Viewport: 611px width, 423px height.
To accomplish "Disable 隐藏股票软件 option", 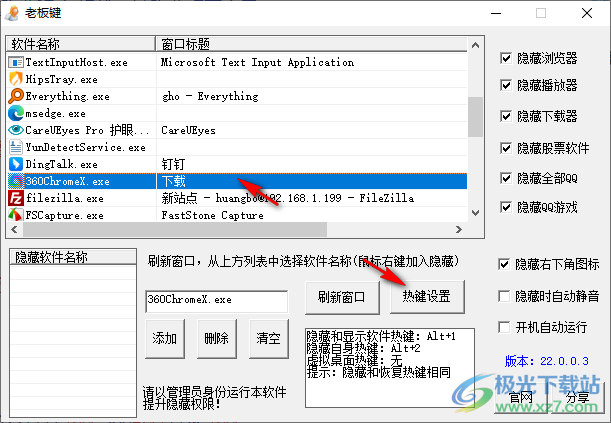I will point(505,148).
